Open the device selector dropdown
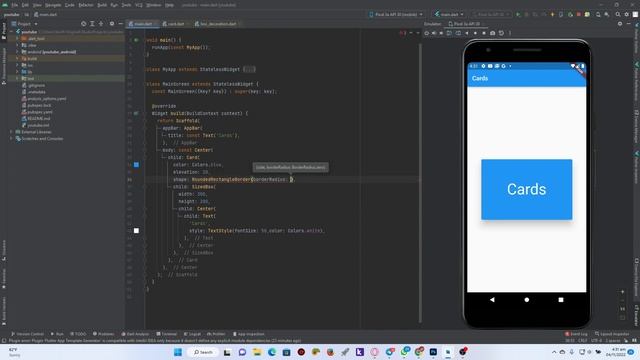The image size is (640, 360). (x=396, y=14)
